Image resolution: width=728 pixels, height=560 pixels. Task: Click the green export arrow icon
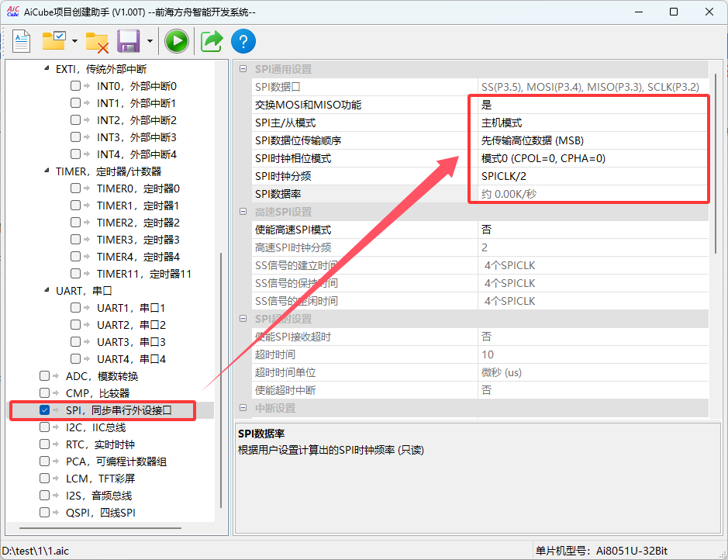coord(212,41)
